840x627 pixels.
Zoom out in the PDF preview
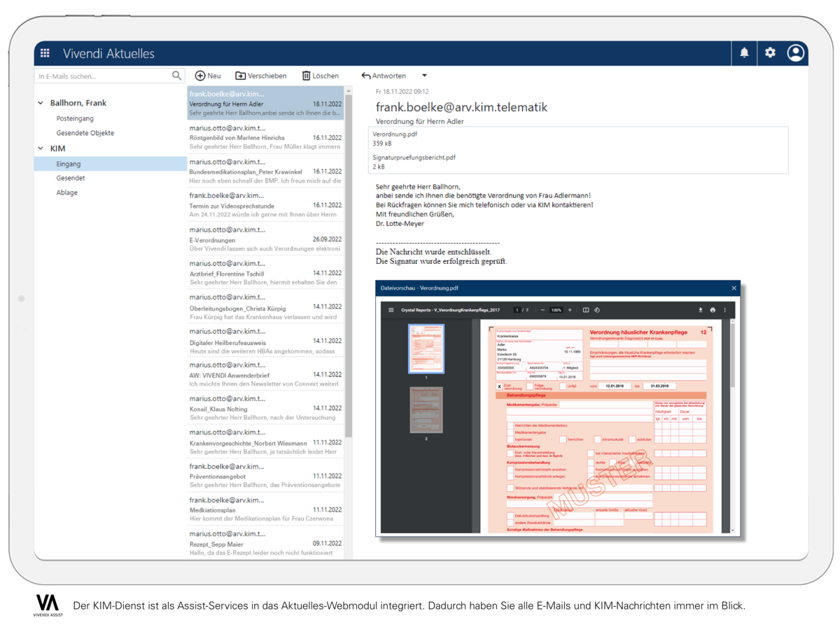pyautogui.click(x=542, y=310)
